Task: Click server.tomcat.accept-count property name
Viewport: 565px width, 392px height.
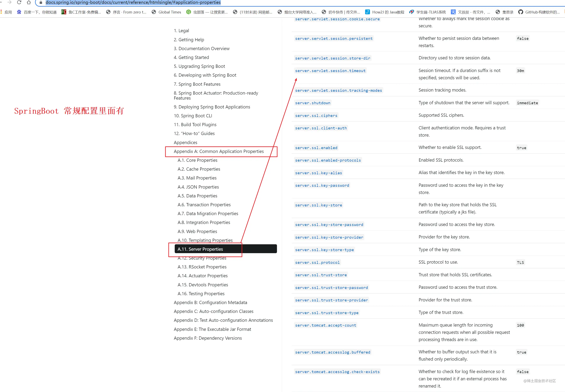Action: coord(325,325)
